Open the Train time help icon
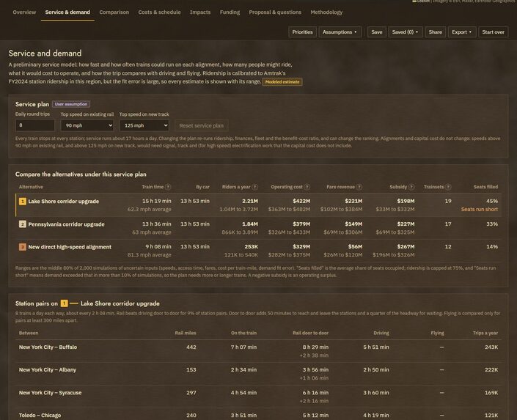The image size is (517, 420). click(x=168, y=187)
